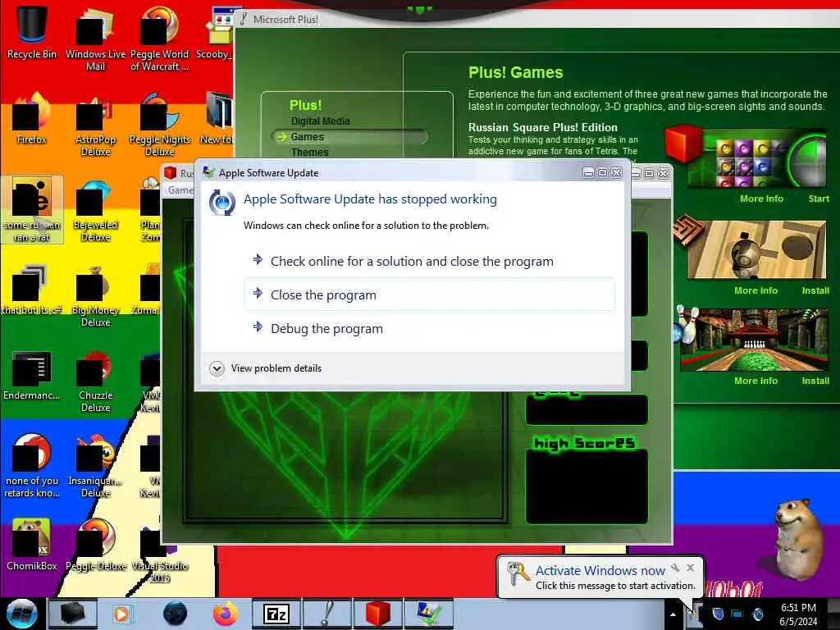The height and width of the screenshot is (630, 840).
Task: Select Games in Plus! menu
Action: click(307, 137)
